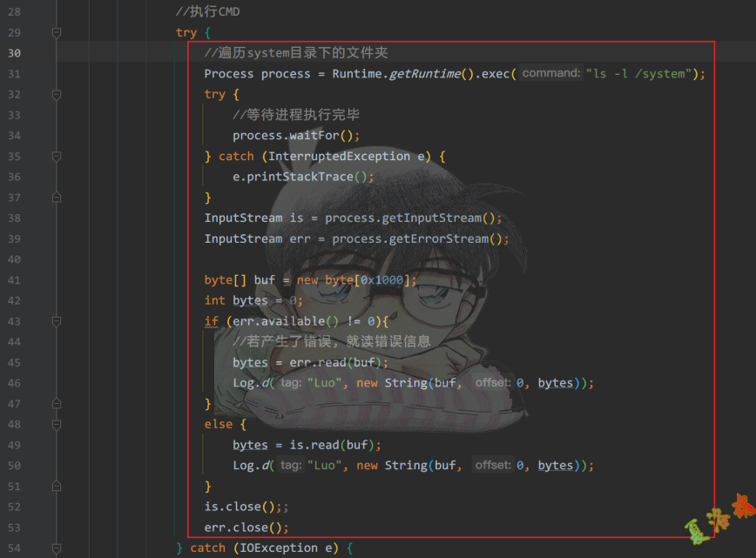Click the fold end marker at line 47
The image size is (756, 558).
point(56,403)
